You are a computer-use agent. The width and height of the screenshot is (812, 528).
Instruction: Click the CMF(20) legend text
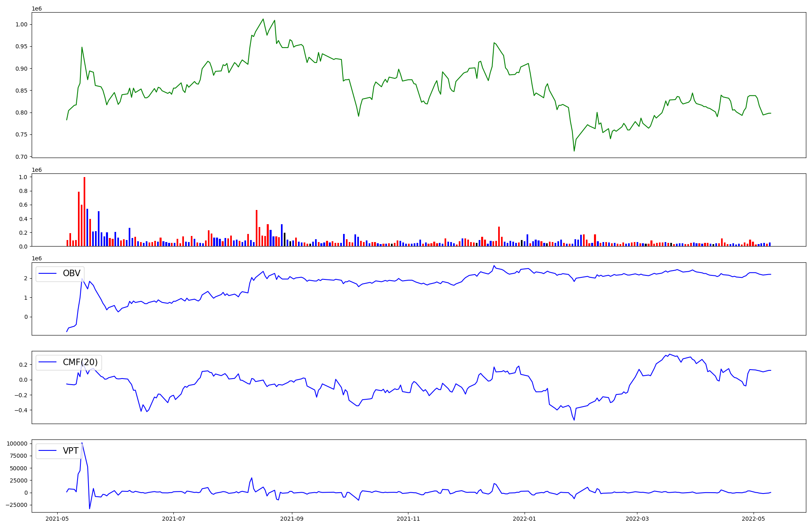point(80,362)
